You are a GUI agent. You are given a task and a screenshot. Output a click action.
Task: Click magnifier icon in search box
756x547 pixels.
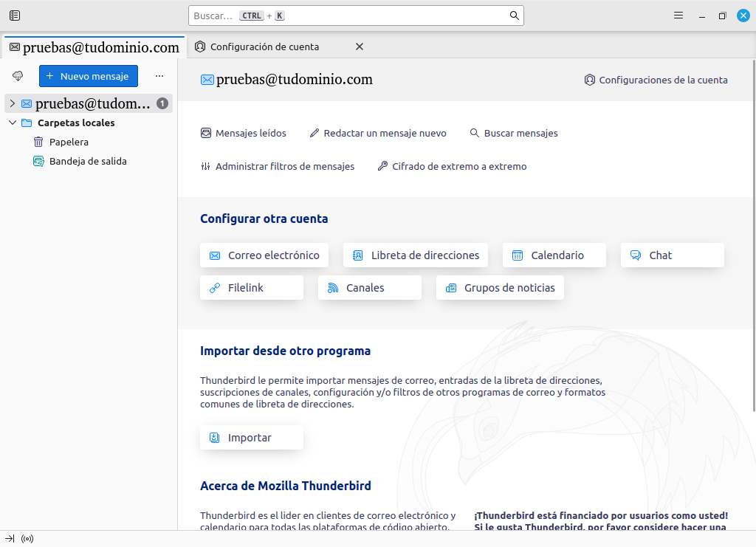[515, 16]
